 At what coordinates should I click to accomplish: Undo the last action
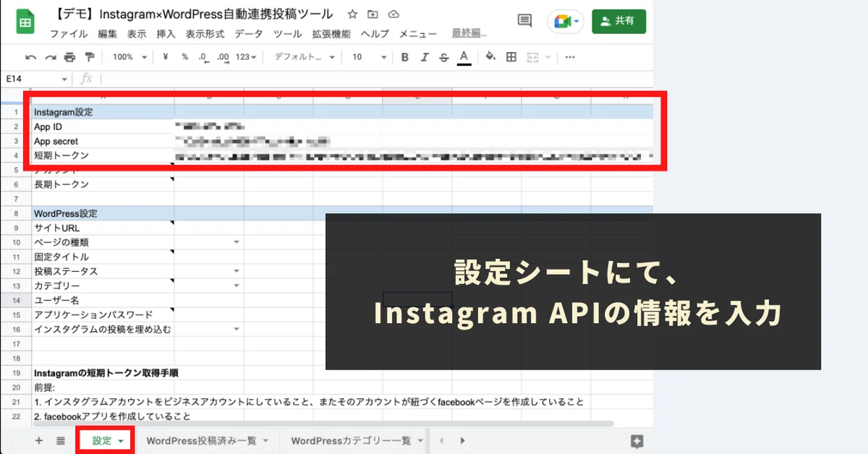[30, 57]
